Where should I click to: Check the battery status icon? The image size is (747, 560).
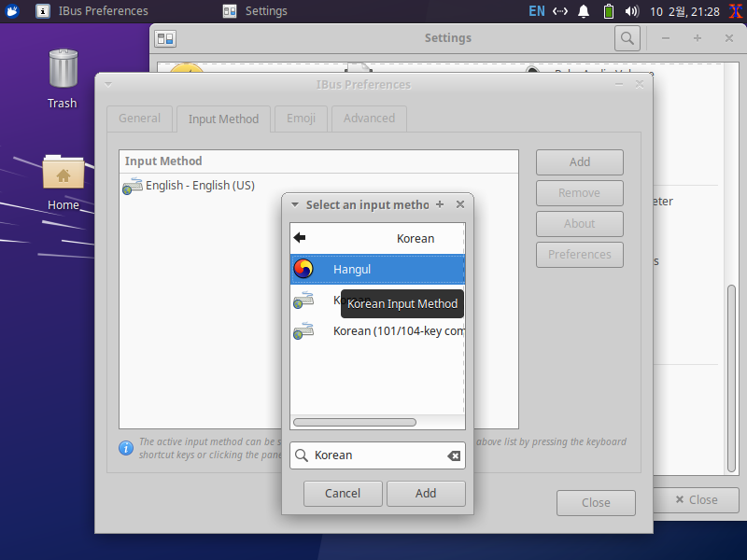point(609,11)
